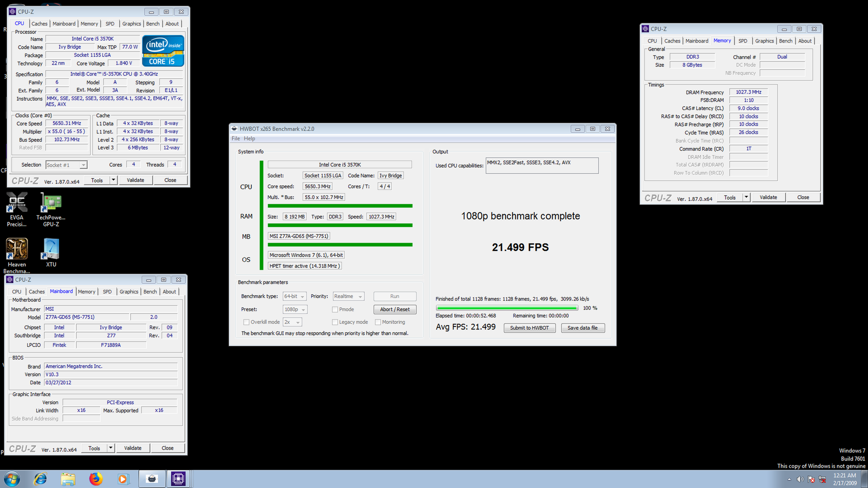Open Help menu in HWBOT x265
This screenshot has width=868, height=488.
[250, 139]
